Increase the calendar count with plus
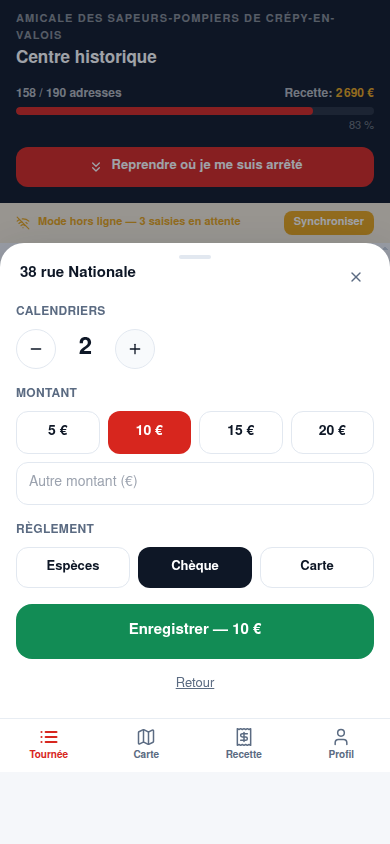The image size is (390, 844). click(135, 349)
